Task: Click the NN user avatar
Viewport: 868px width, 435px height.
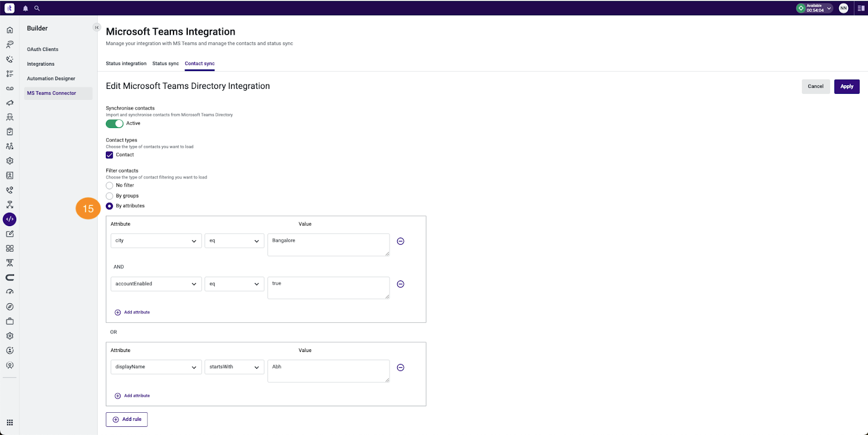Action: [844, 8]
